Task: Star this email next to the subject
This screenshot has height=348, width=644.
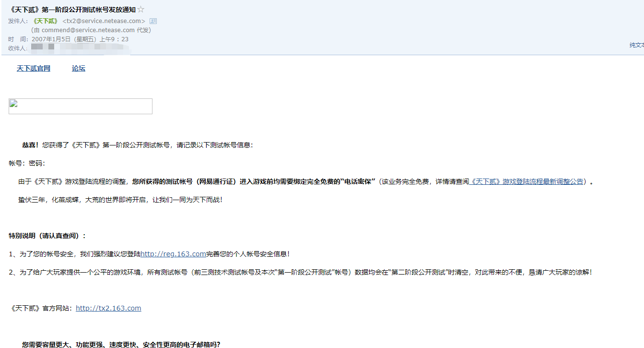Action: click(141, 10)
